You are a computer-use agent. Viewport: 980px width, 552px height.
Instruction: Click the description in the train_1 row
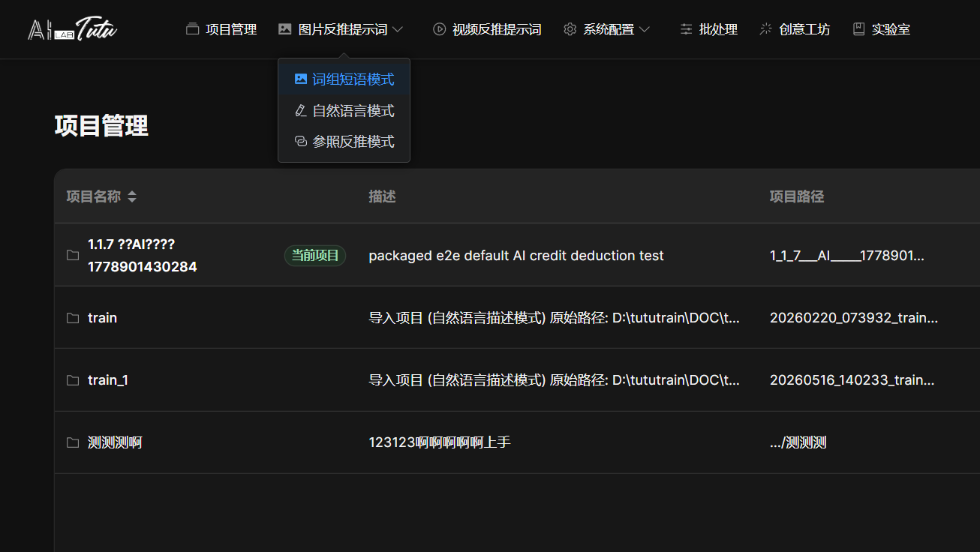(x=555, y=380)
